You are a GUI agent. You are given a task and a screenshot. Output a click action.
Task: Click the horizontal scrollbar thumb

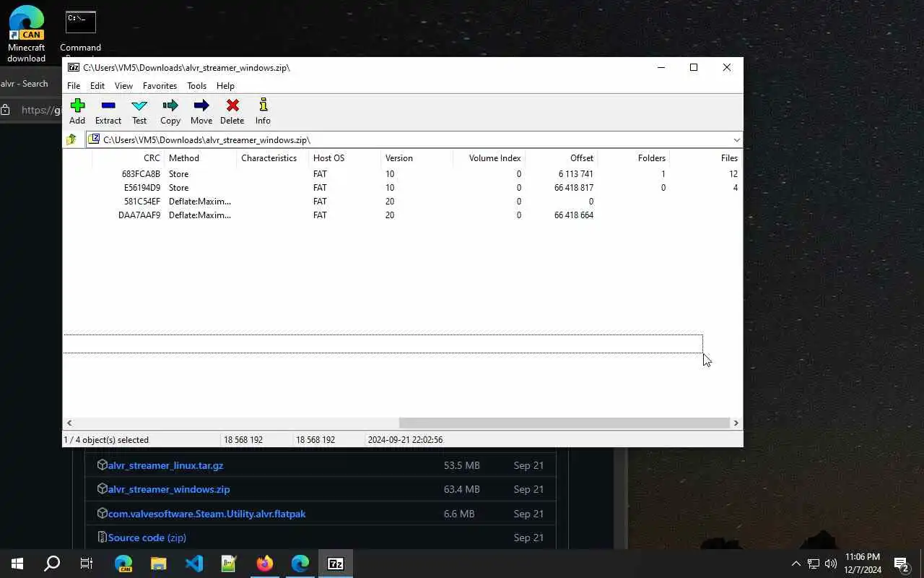(x=564, y=423)
